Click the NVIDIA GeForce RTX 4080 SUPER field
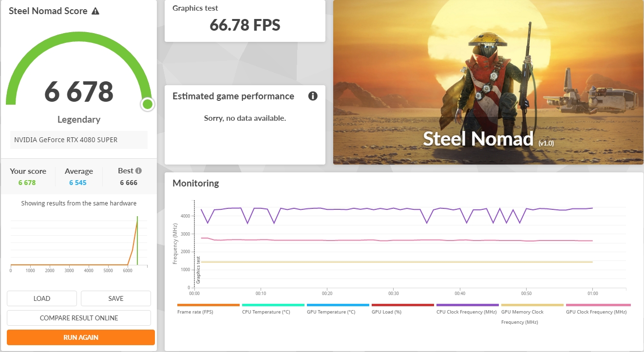 tap(78, 140)
